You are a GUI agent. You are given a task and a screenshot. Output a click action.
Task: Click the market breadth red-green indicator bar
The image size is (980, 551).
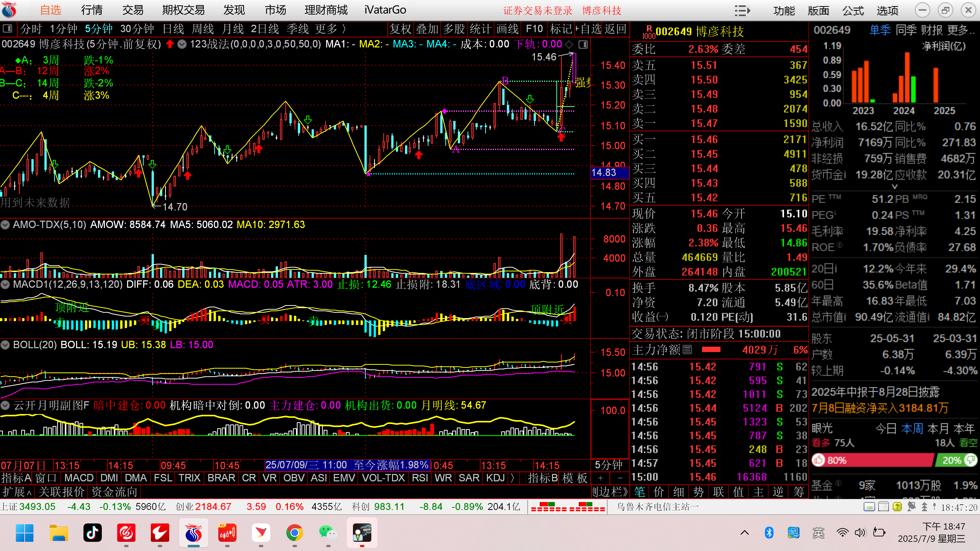tap(568, 507)
